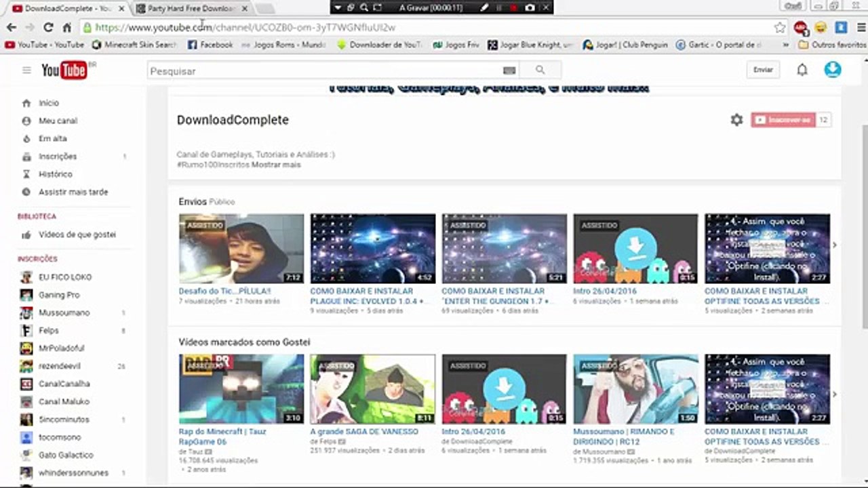Open the Gato Galactico subscription
This screenshot has width=868, height=488.
[66, 455]
